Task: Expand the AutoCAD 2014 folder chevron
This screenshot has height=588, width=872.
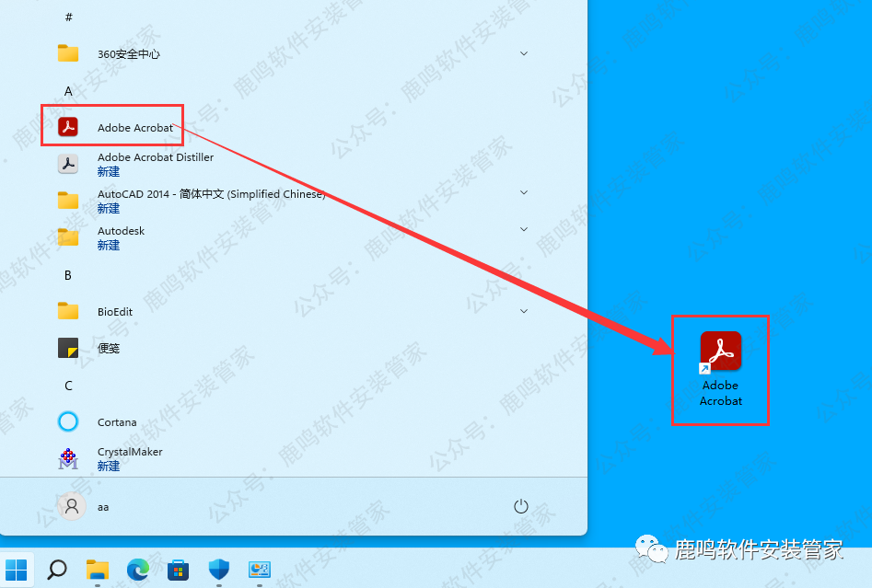Action: click(524, 192)
